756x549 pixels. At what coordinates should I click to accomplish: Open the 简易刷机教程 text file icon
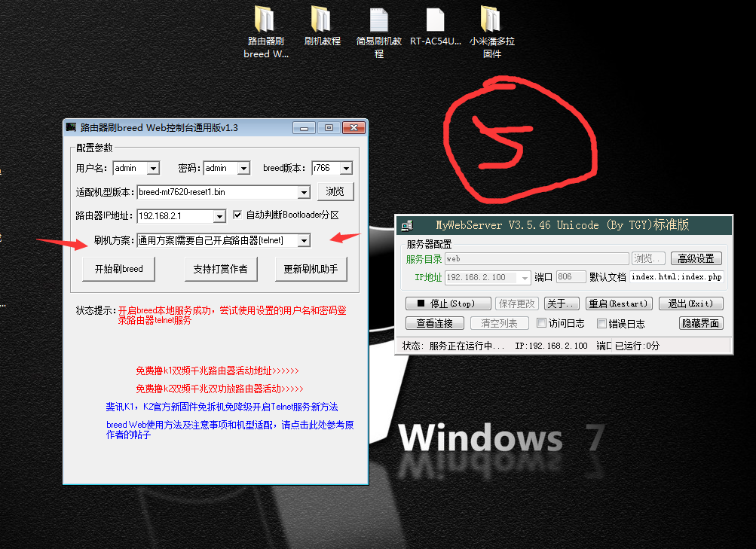pos(379,32)
